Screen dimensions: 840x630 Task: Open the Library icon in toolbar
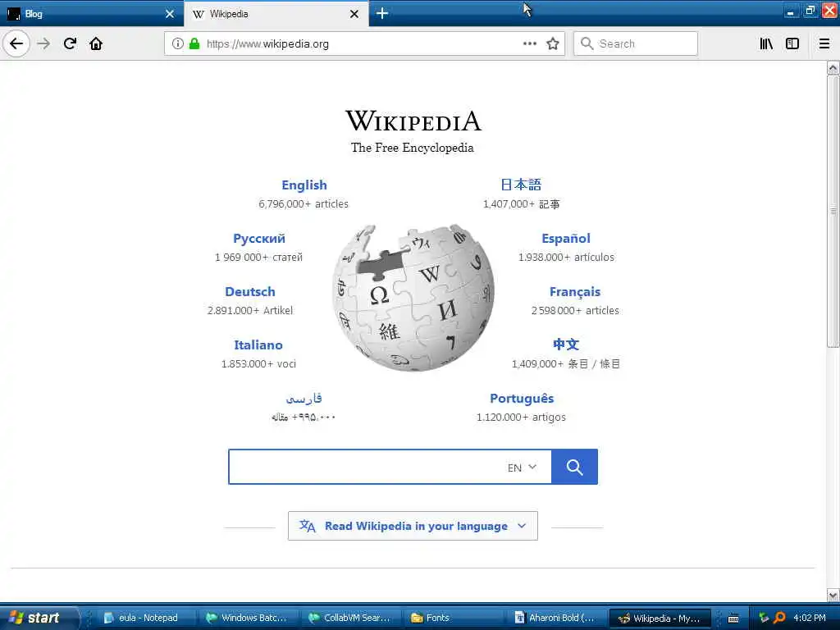coord(766,44)
